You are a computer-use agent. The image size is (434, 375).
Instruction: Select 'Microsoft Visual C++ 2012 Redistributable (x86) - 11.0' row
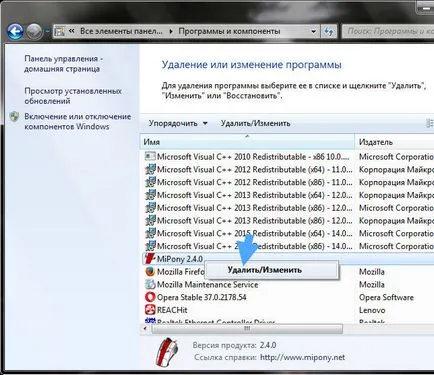click(288, 182)
